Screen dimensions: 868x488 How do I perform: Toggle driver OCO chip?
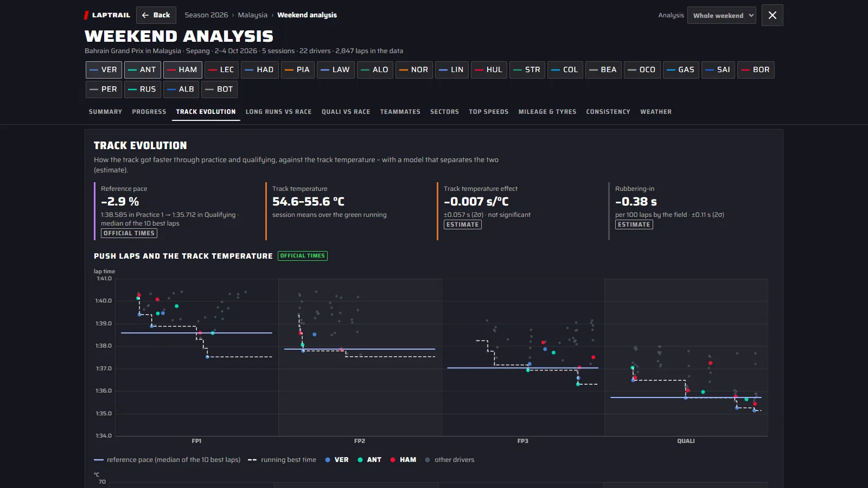coord(642,70)
